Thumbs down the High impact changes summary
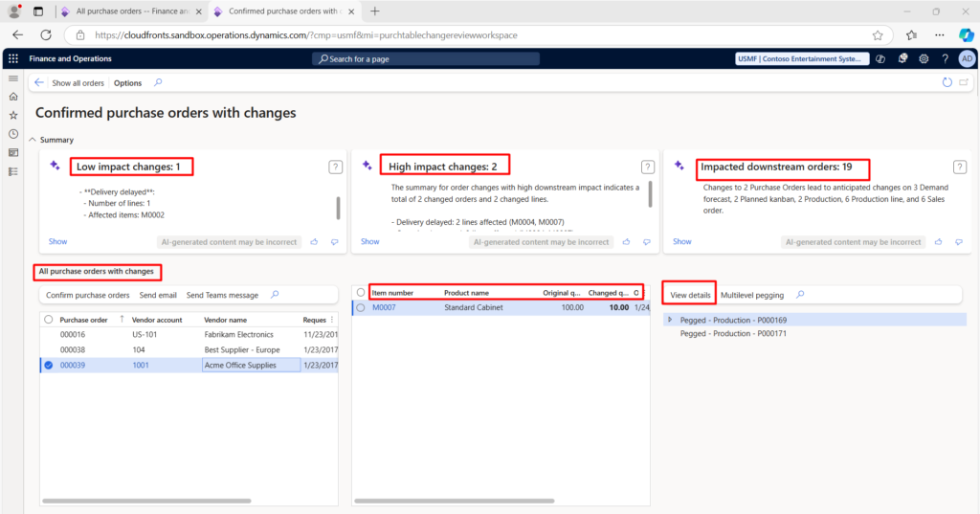 647,242
